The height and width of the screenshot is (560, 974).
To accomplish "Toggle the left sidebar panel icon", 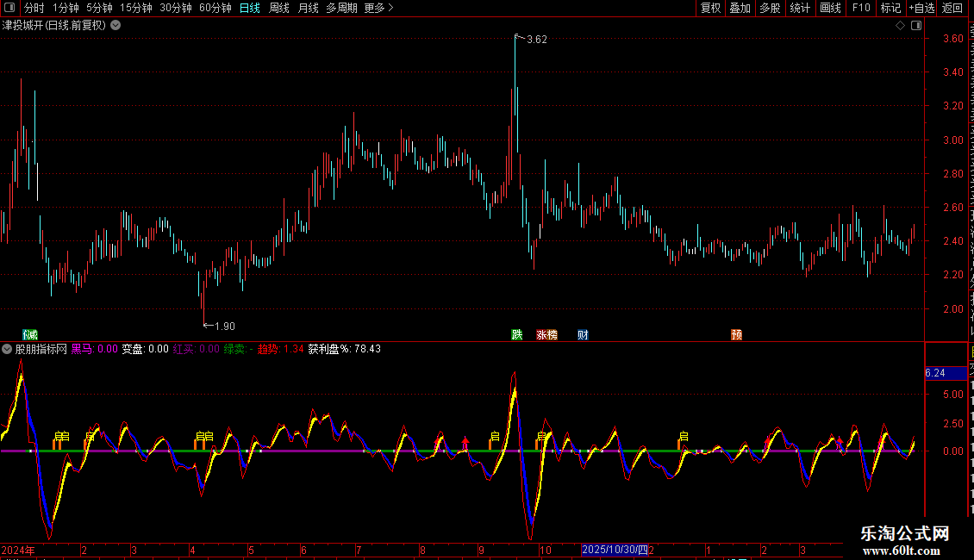I will (9, 8).
